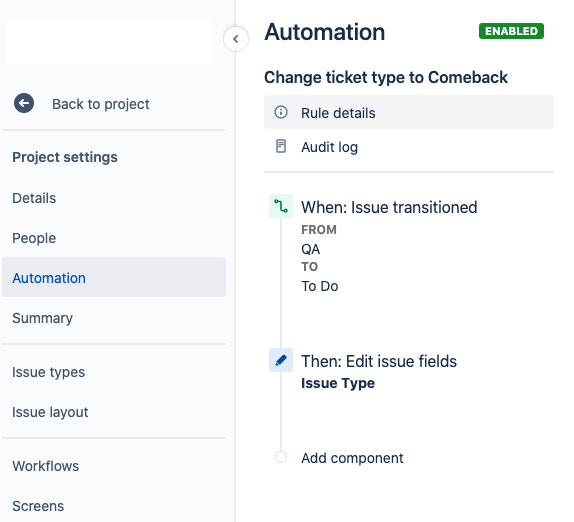574x522 pixels.
Task: Click the Add component text
Action: 352,458
